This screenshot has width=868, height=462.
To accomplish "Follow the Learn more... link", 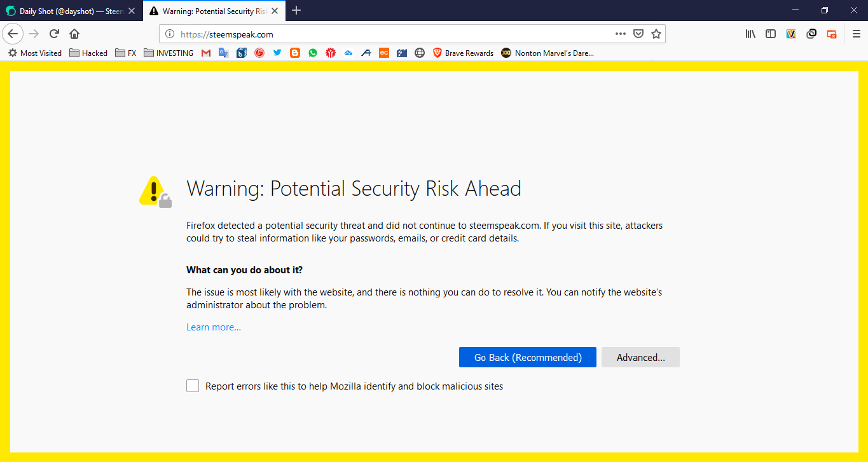I will (x=214, y=327).
